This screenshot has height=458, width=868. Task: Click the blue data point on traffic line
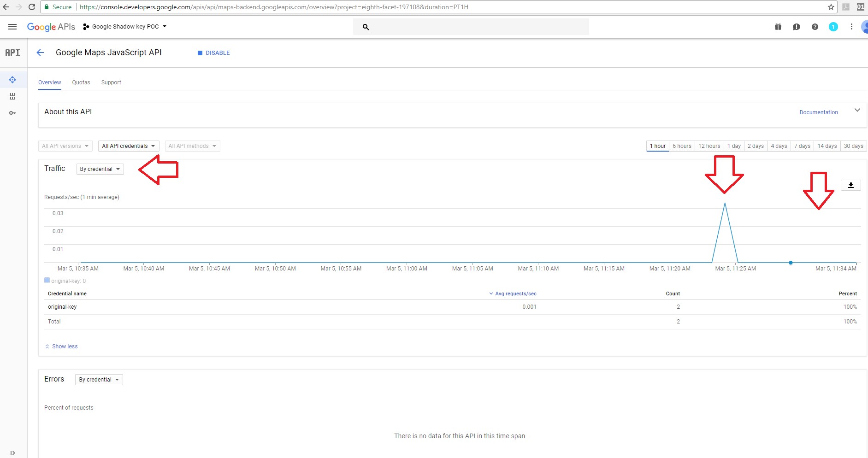[791, 263]
